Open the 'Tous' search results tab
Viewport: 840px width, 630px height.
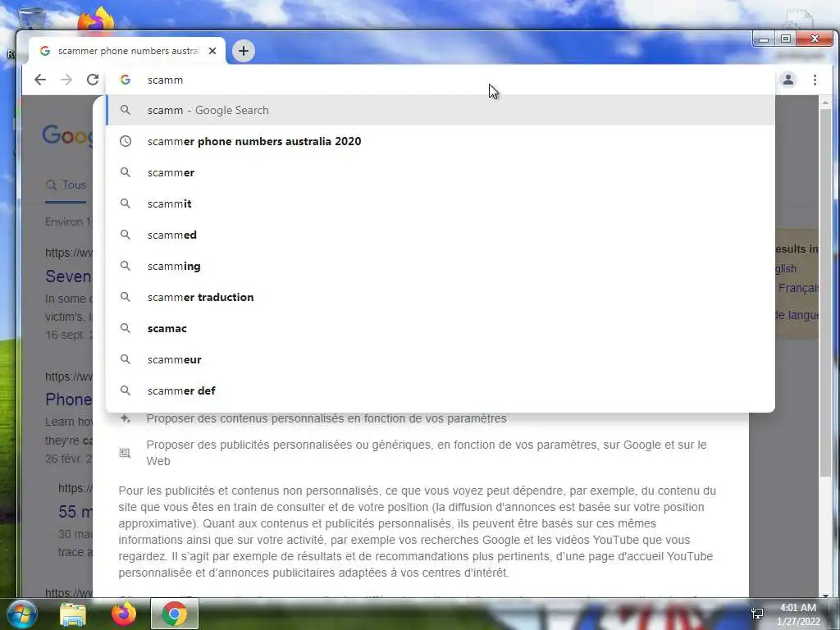66,185
